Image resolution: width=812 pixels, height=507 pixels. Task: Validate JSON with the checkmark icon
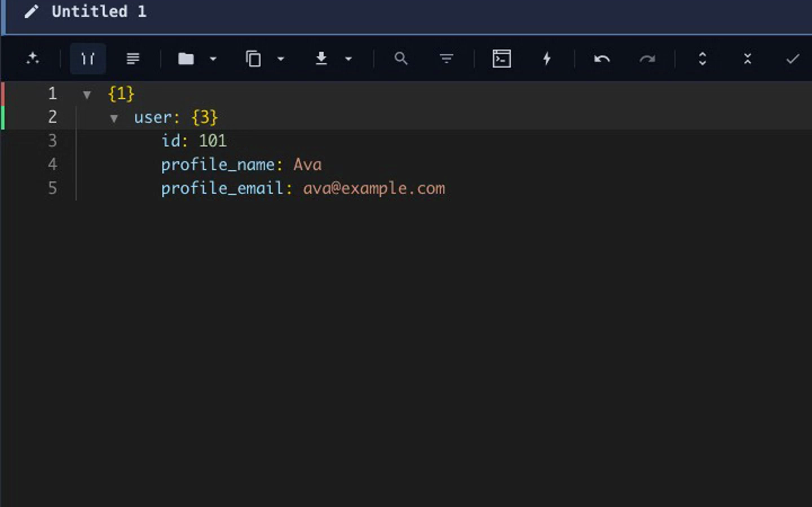pos(792,59)
